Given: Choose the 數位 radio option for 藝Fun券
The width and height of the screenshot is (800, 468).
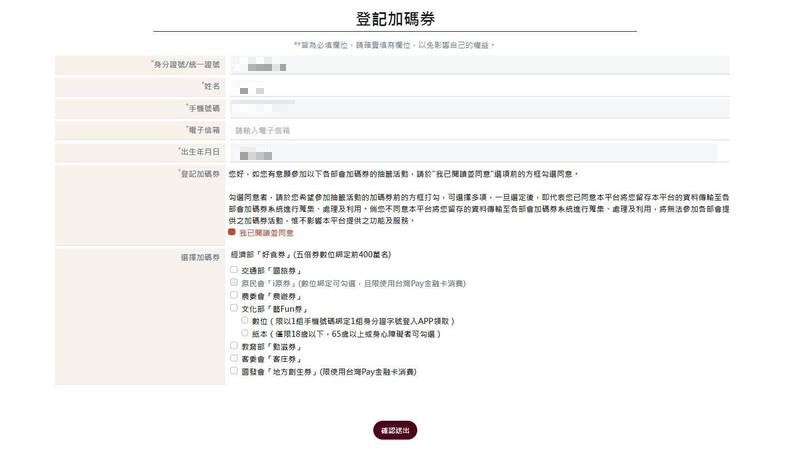Looking at the screenshot, I should coord(245,321).
